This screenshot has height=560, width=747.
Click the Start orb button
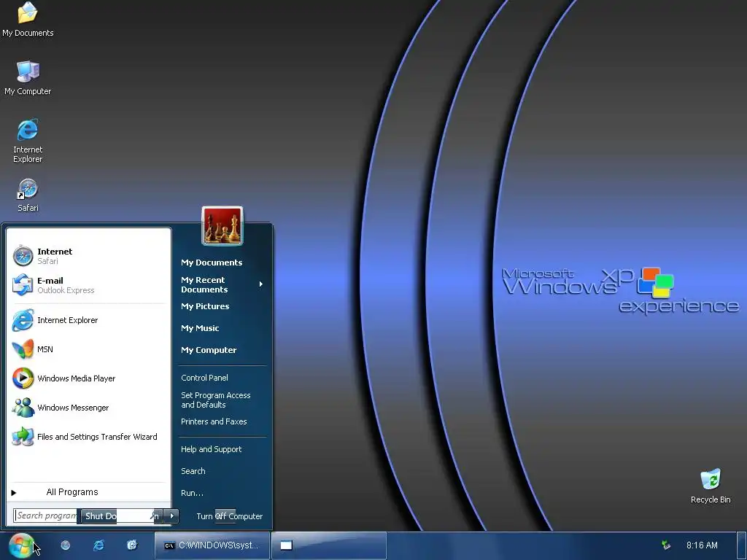click(21, 545)
